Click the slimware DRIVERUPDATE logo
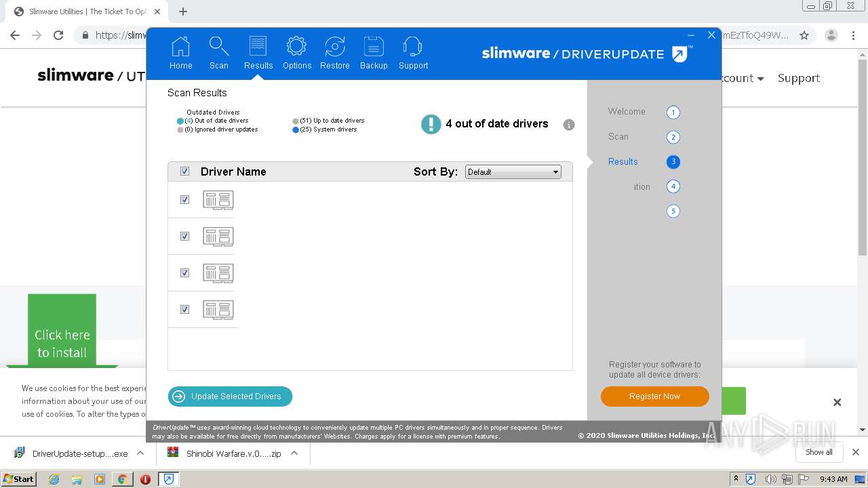This screenshot has width=868, height=488. coord(587,54)
